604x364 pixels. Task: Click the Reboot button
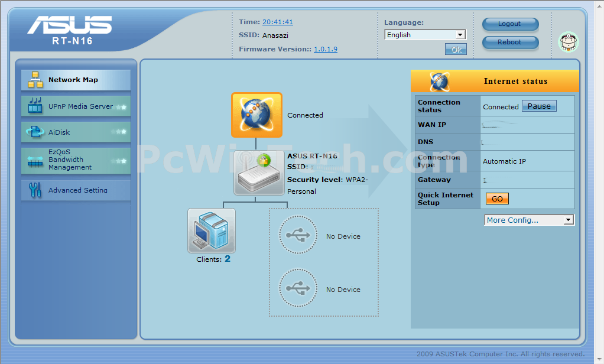point(511,43)
